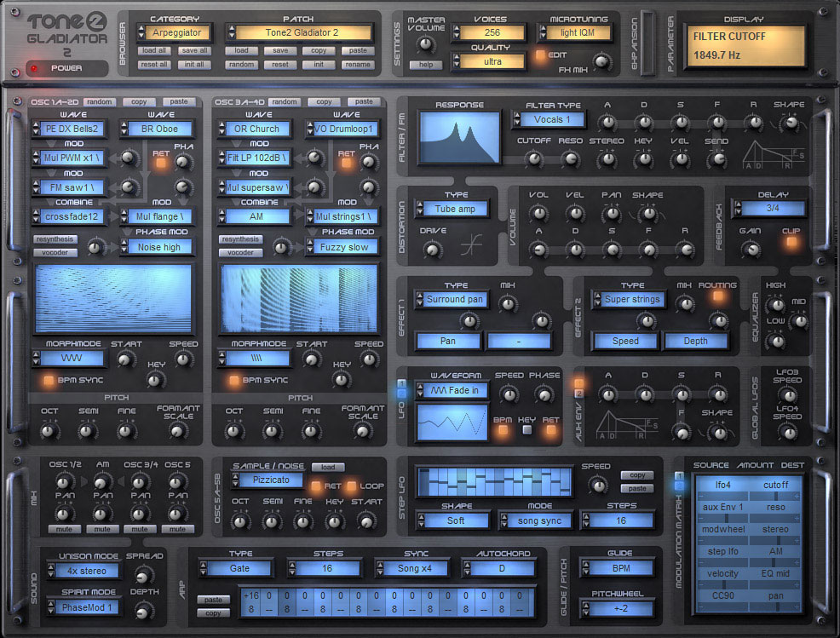Open the Effect 1 type Surround pan
840x638 pixels.
coord(452,300)
